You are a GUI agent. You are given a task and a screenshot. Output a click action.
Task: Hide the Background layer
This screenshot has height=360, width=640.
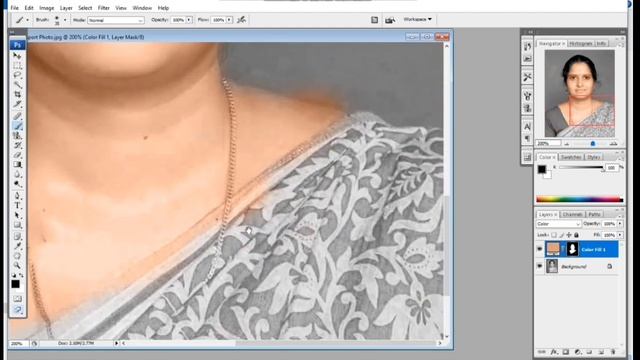[x=539, y=266]
